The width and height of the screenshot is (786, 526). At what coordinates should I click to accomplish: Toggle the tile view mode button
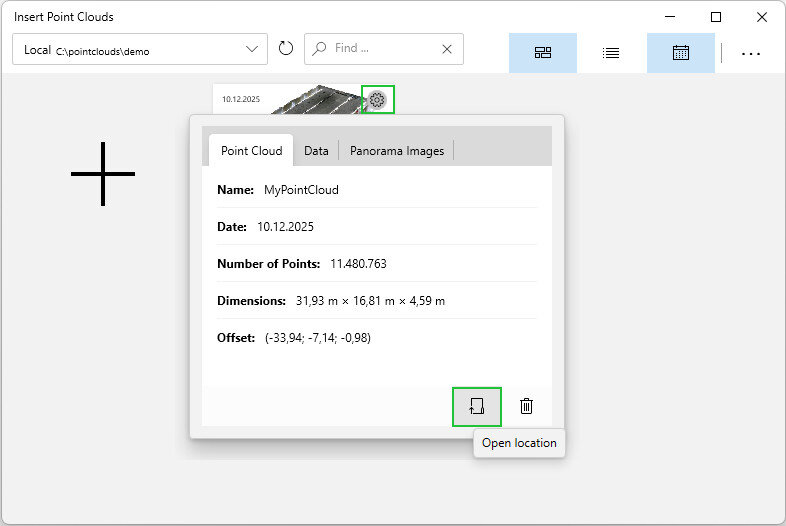(543, 53)
